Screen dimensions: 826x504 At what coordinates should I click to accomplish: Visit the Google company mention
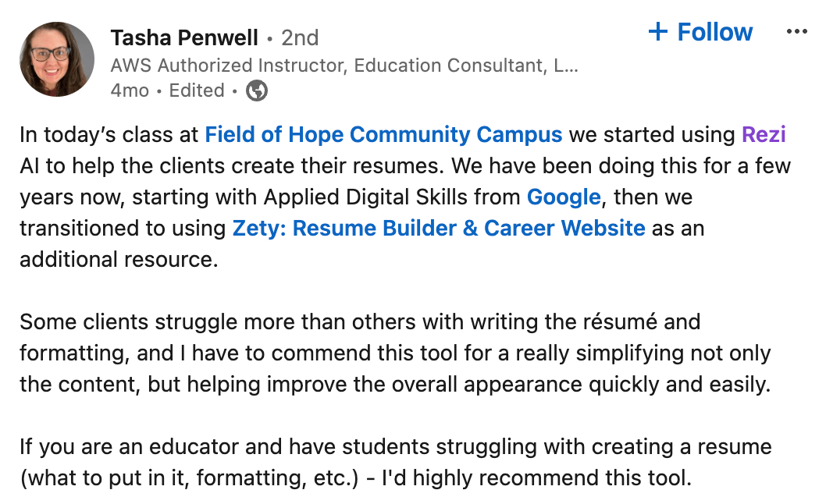pos(564,197)
